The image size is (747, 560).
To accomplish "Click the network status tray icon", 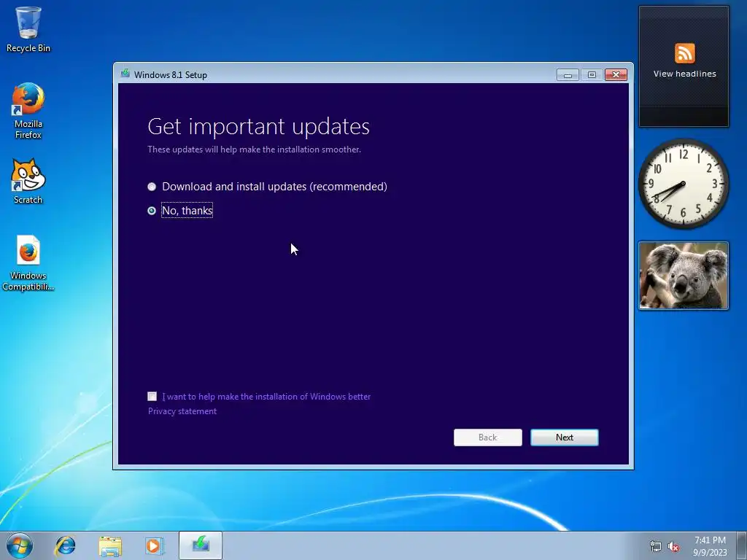I will (x=656, y=546).
